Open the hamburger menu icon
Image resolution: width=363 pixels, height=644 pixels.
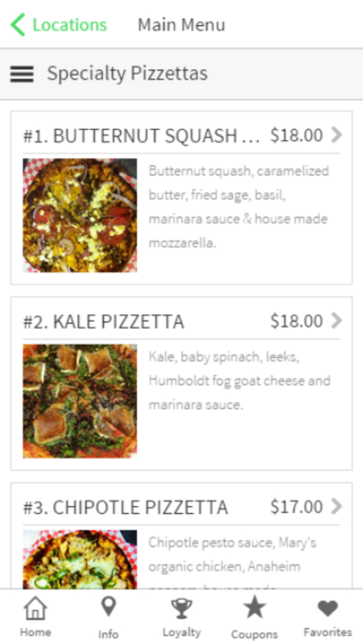22,74
